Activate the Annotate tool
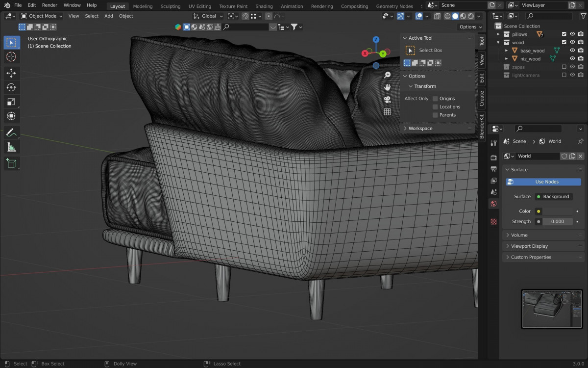Viewport: 588px width, 368px height. (11, 132)
